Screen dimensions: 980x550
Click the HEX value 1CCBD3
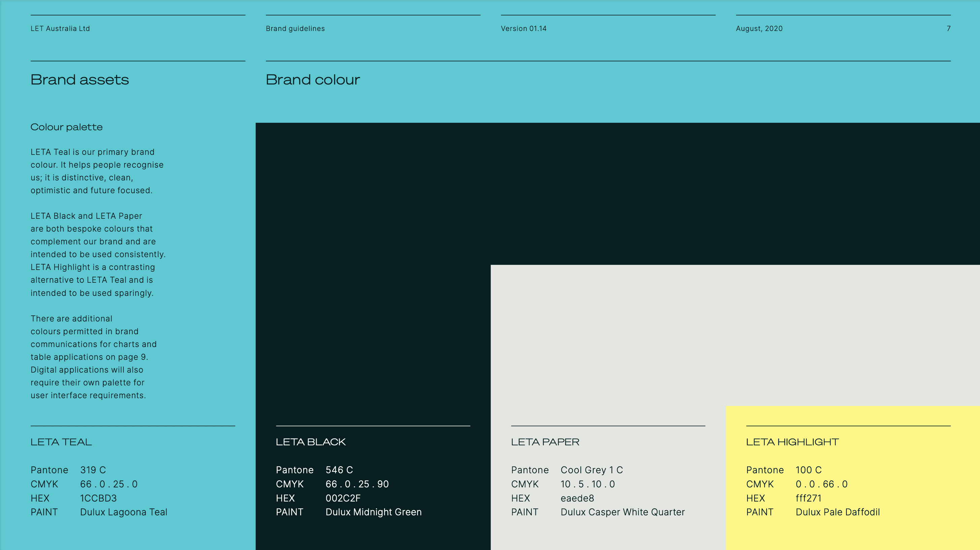point(99,498)
